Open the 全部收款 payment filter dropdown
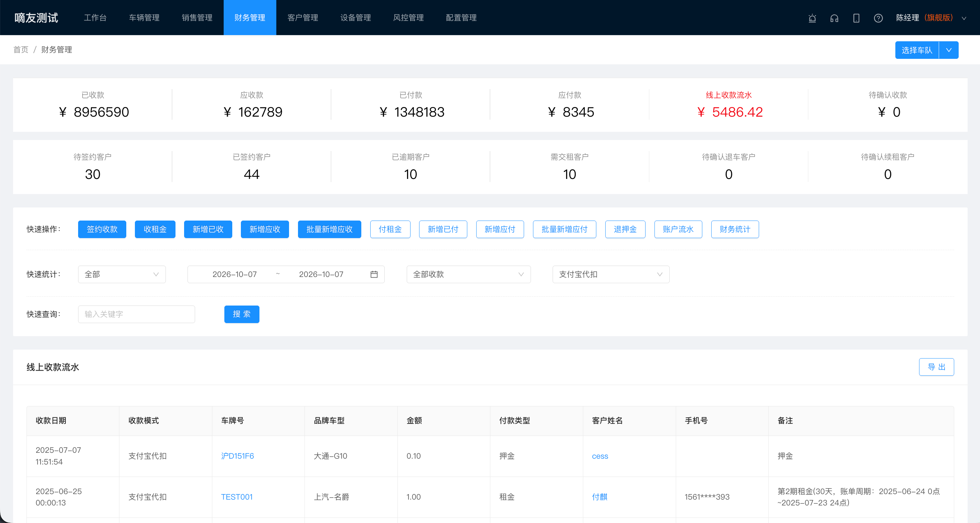980x523 pixels. tap(469, 274)
